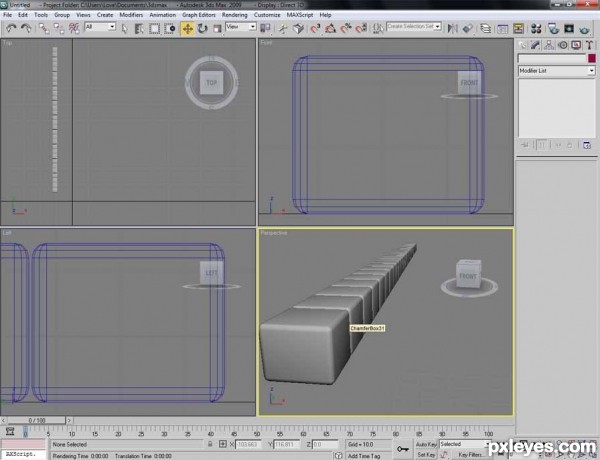Open the Graph Editors menu
This screenshot has height=460, width=600.
(199, 15)
